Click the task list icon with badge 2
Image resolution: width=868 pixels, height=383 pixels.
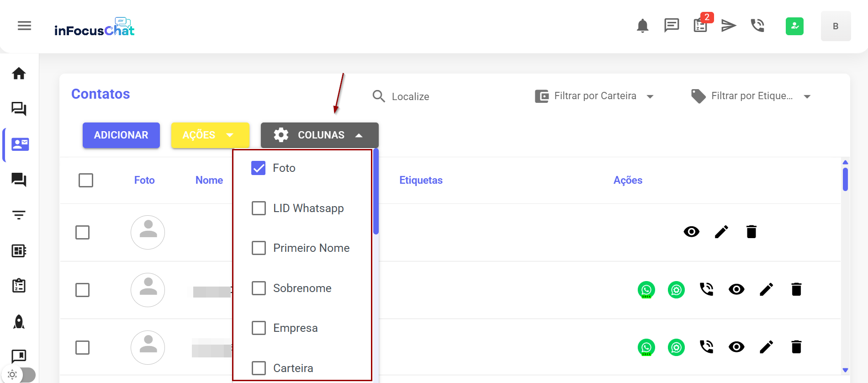pos(700,26)
